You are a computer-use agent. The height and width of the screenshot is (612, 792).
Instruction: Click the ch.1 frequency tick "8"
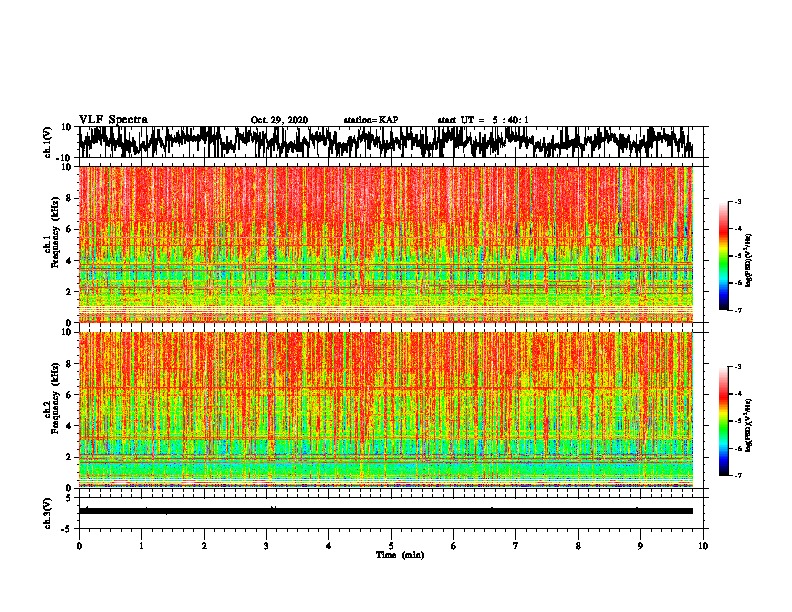[x=69, y=198]
